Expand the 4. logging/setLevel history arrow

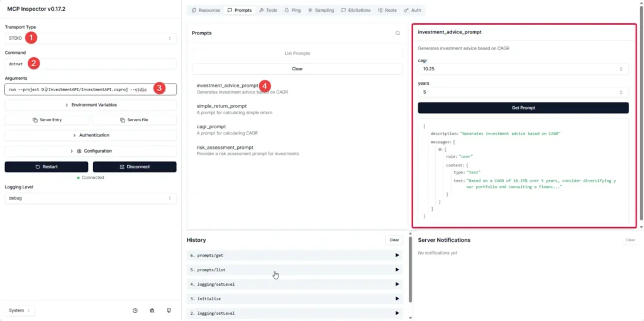(397, 284)
